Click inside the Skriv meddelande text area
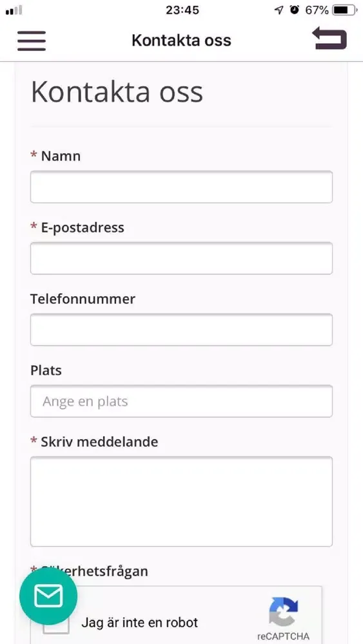Image resolution: width=363 pixels, height=644 pixels. click(181, 502)
